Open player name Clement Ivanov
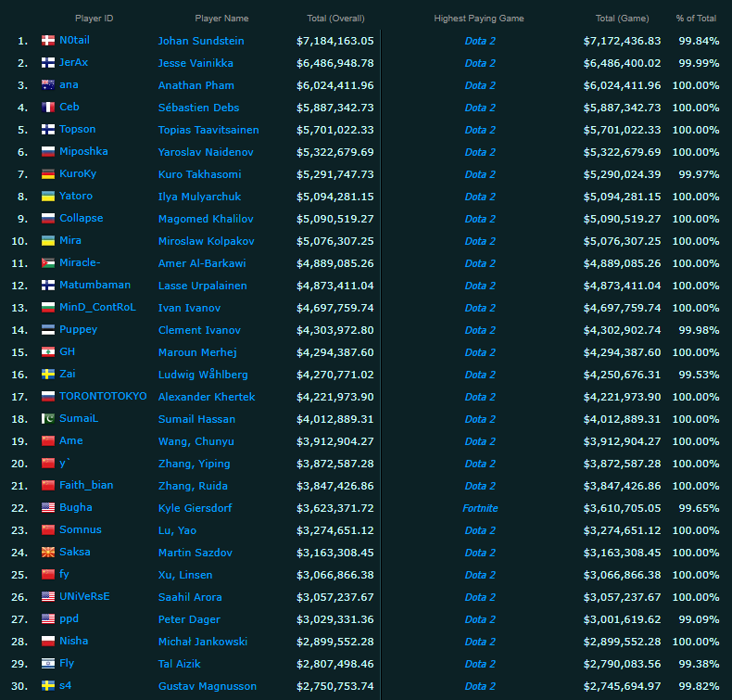This screenshot has width=732, height=700. point(199,330)
